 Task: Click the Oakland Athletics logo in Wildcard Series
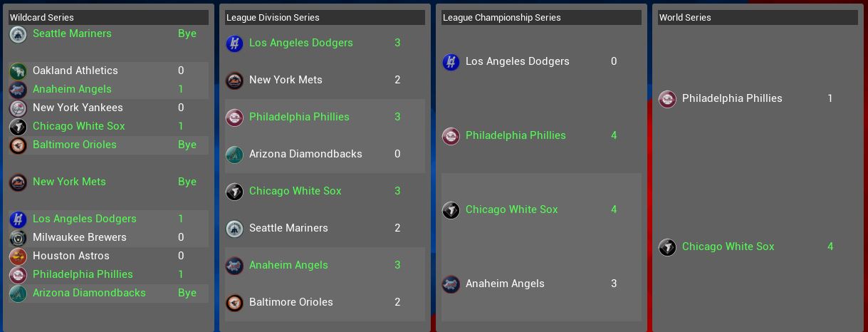tap(18, 71)
